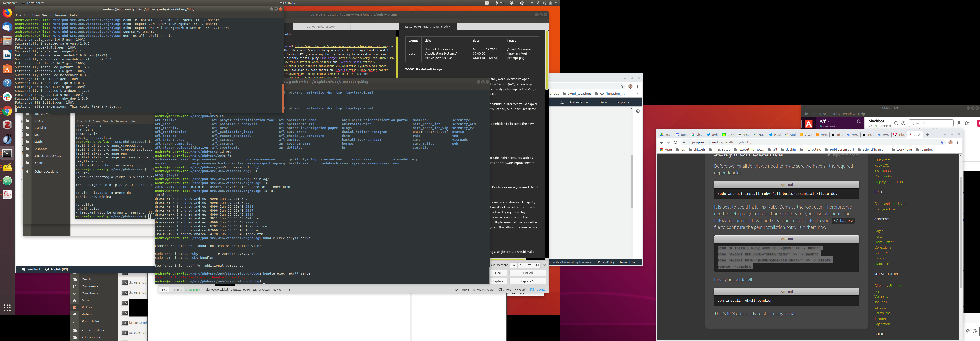Toggle whole word option in find panel
This screenshot has height=341, width=980.
536,265
